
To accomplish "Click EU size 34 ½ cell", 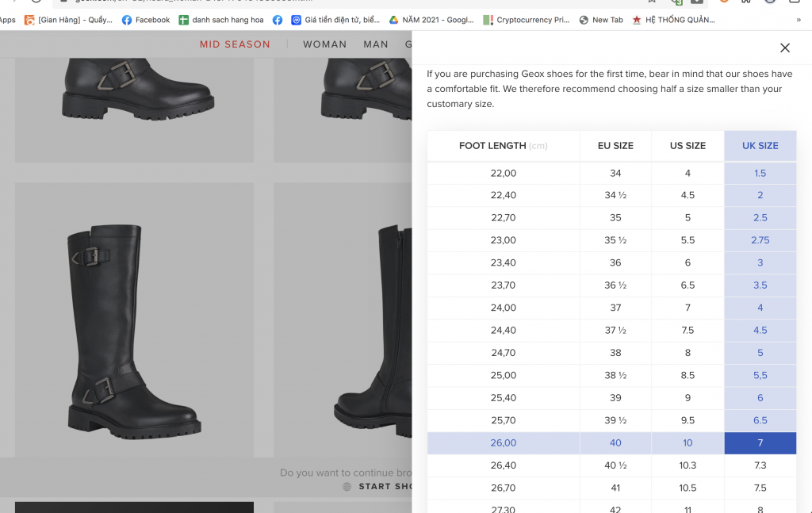I will [x=615, y=195].
